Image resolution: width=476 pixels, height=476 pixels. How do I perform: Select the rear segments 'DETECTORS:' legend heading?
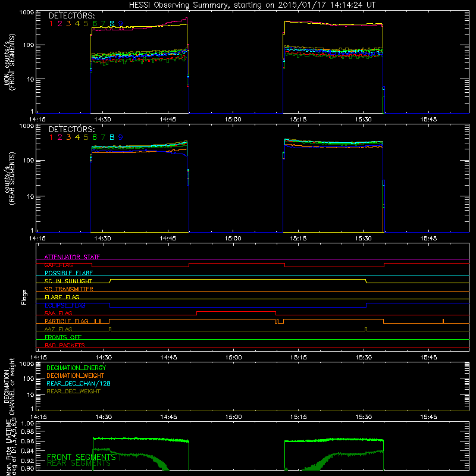point(71,130)
